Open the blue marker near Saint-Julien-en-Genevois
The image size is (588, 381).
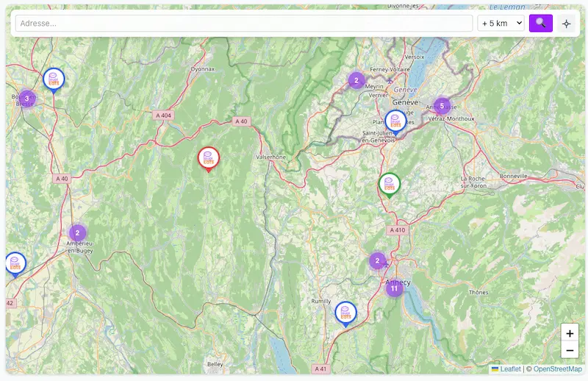(395, 121)
